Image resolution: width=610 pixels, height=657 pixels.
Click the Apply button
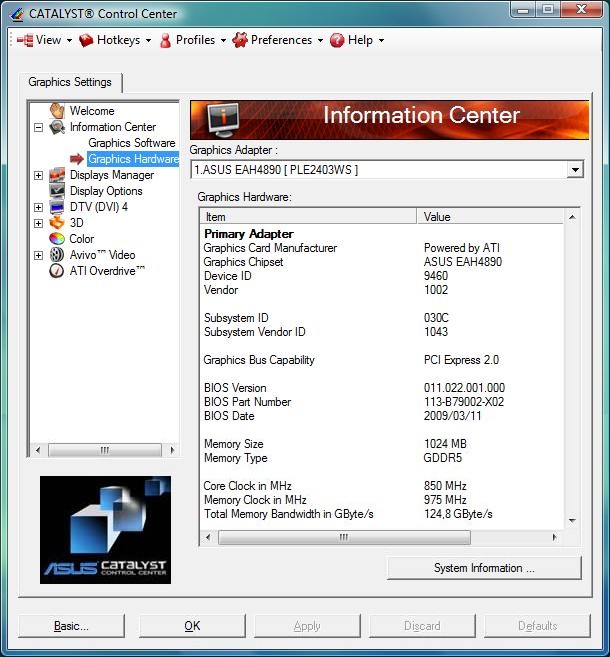point(307,626)
